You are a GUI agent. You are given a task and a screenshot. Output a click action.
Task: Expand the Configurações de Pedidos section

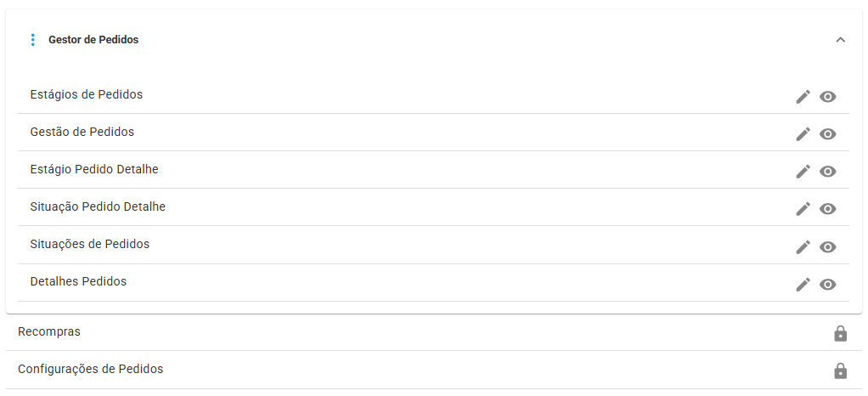433,370
